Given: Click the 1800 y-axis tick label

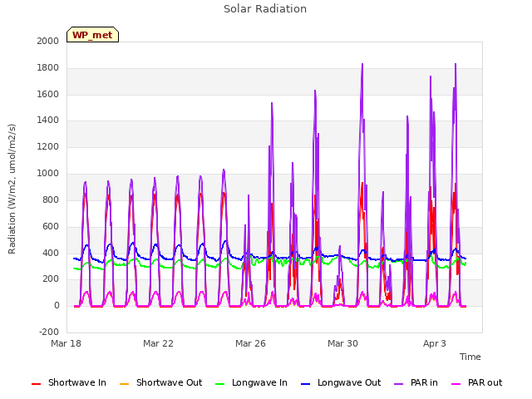Looking at the screenshot, I should (48, 68).
